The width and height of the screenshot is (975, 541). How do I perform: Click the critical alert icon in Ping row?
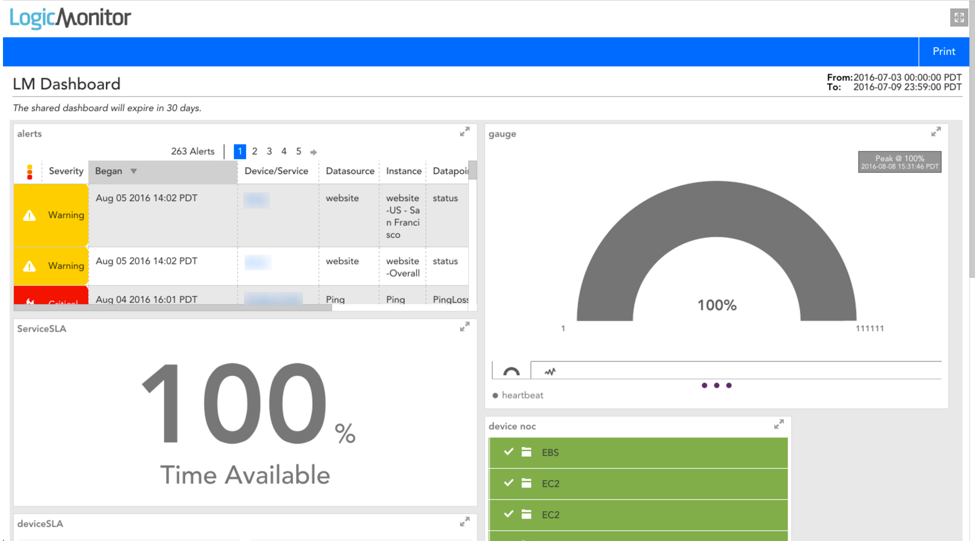click(29, 301)
